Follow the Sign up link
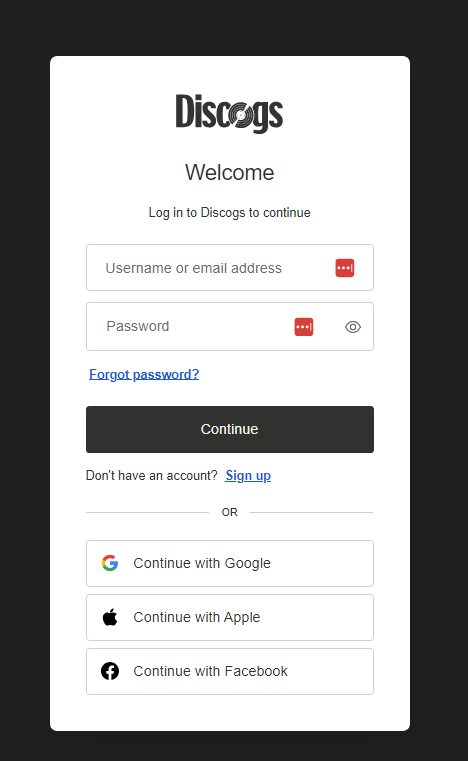468x761 pixels. 248,476
